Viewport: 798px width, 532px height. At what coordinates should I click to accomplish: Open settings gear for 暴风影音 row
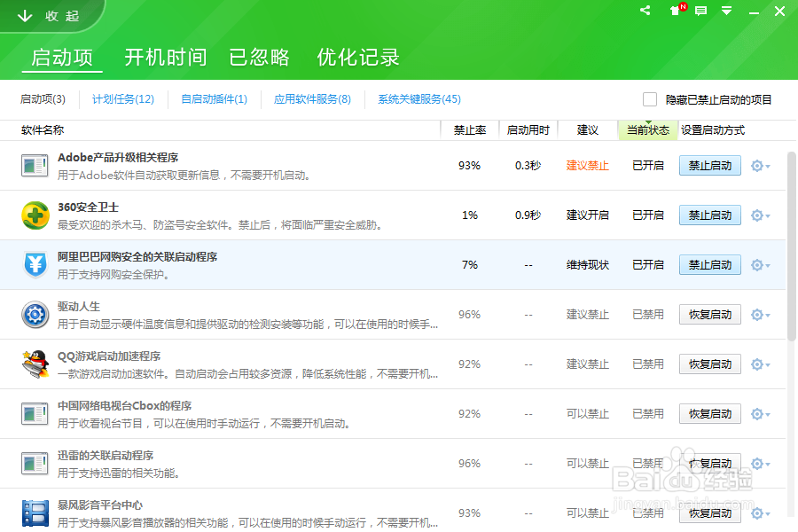(x=761, y=513)
